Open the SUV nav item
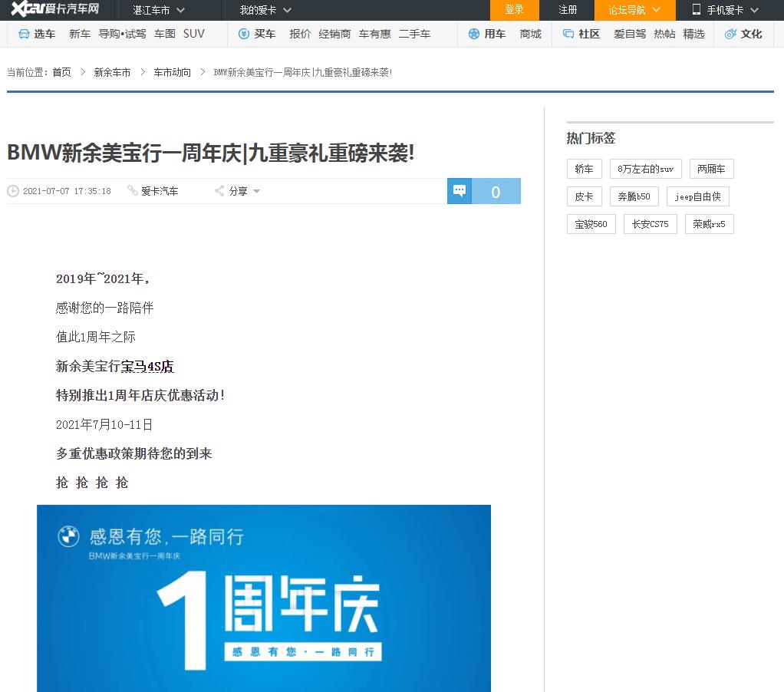The height and width of the screenshot is (692, 784). click(193, 34)
